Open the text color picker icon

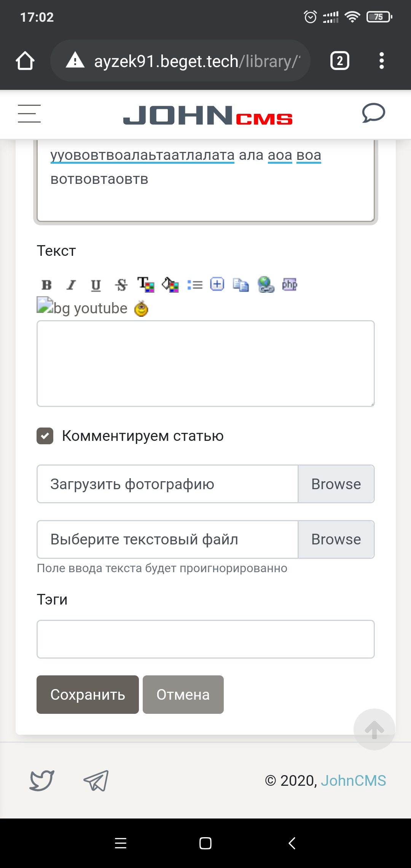pyautogui.click(x=146, y=285)
